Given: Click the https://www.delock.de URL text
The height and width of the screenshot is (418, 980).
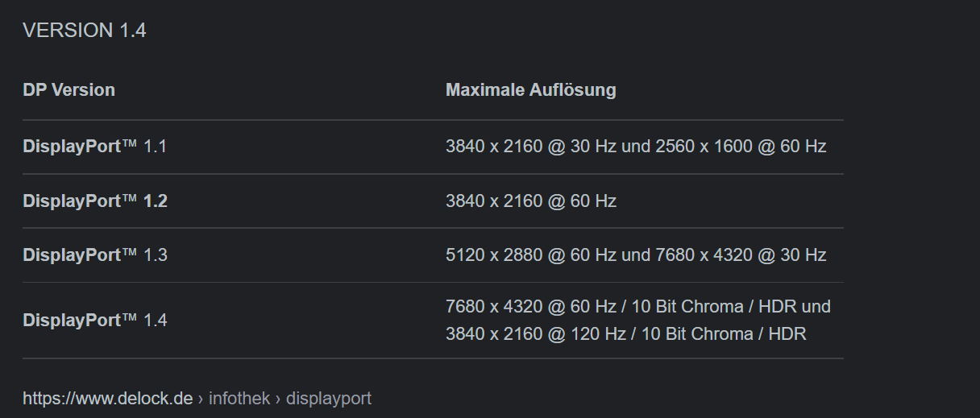Looking at the screenshot, I should click(108, 398).
